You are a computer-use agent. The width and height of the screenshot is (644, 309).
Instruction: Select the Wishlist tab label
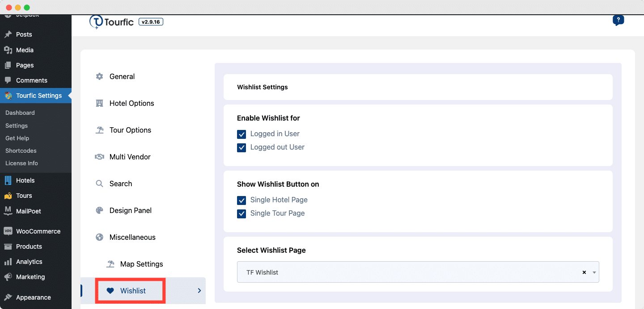coord(133,291)
